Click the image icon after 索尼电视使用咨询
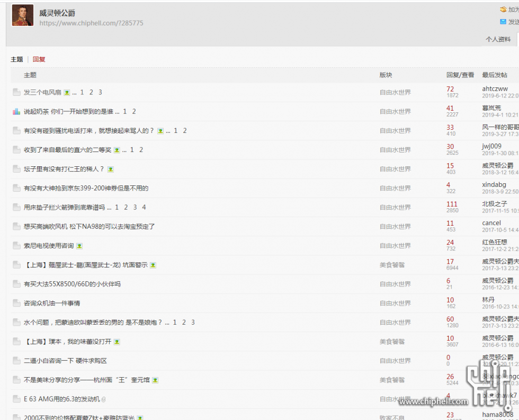Viewport: 519px width, 420px height. (x=79, y=246)
